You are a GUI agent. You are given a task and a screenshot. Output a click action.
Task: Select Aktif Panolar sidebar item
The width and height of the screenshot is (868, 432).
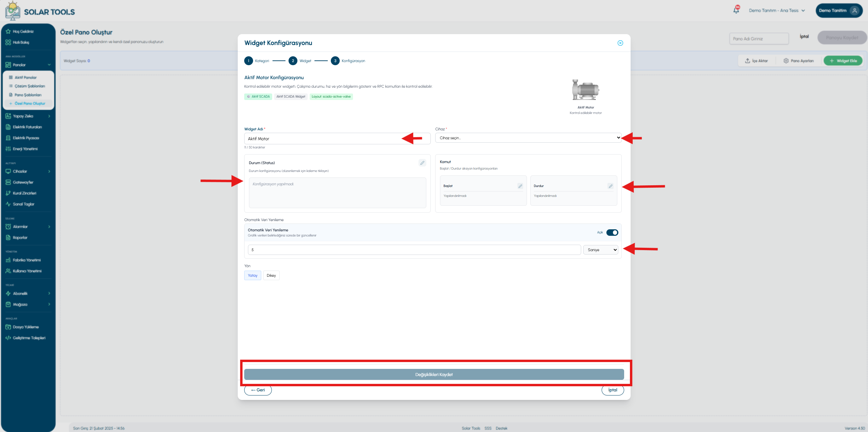(x=26, y=77)
